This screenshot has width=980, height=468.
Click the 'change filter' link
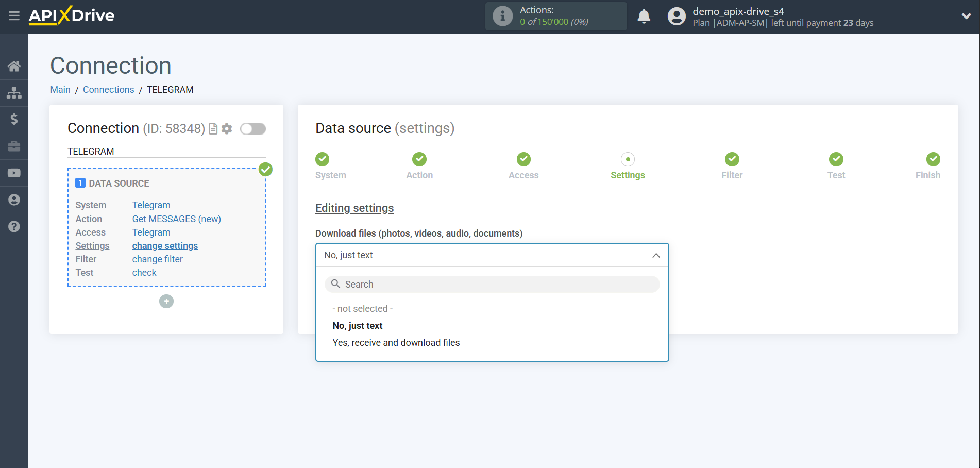click(157, 259)
